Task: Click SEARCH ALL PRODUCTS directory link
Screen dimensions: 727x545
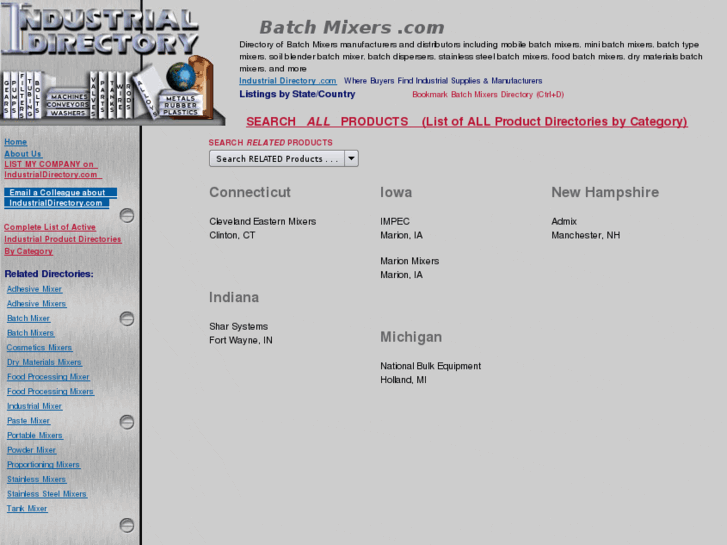Action: click(x=466, y=122)
